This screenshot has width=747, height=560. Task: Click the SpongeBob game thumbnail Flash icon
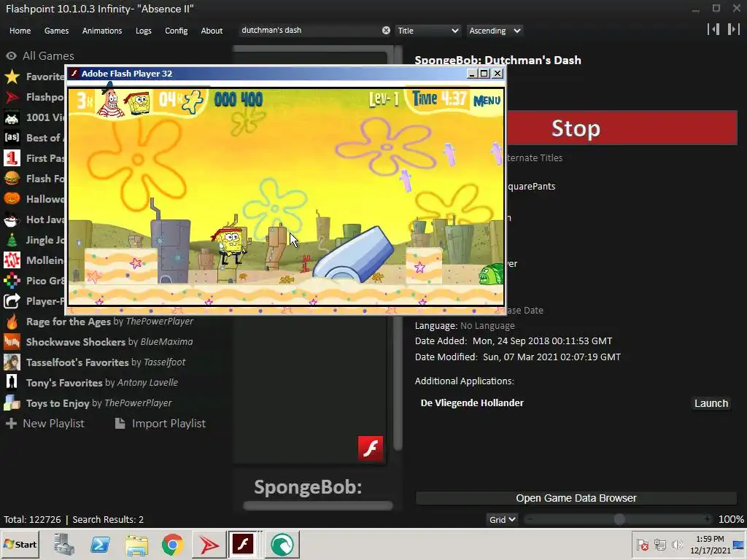point(370,448)
